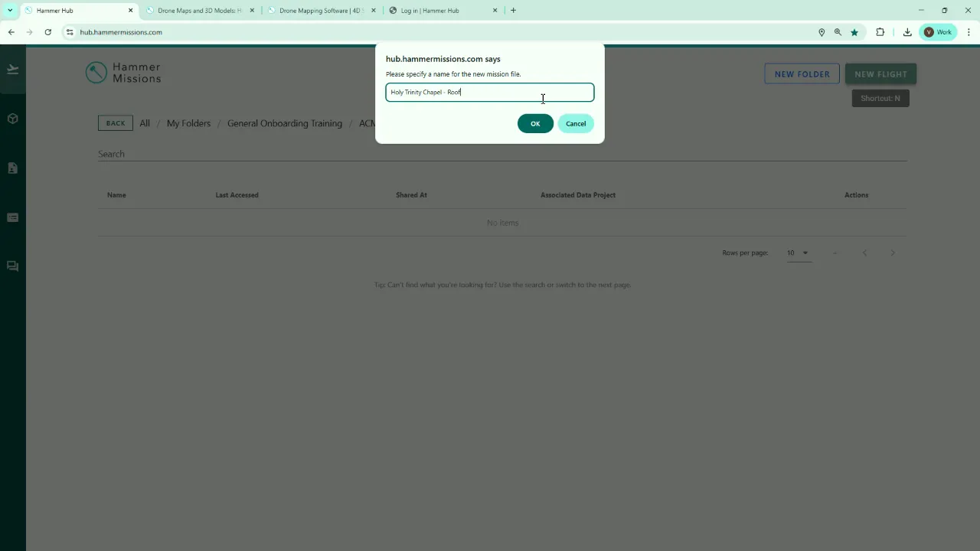Click the Shared At column header
Viewport: 980px width, 551px height.
click(411, 195)
